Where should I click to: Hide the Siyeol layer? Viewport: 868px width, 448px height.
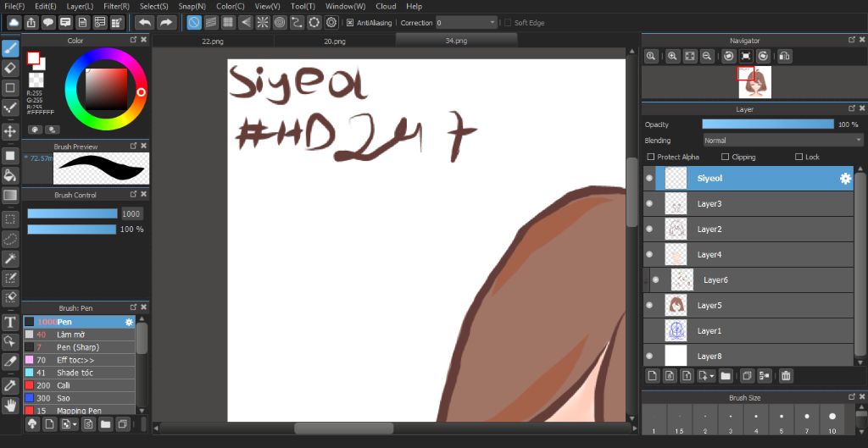(x=649, y=179)
